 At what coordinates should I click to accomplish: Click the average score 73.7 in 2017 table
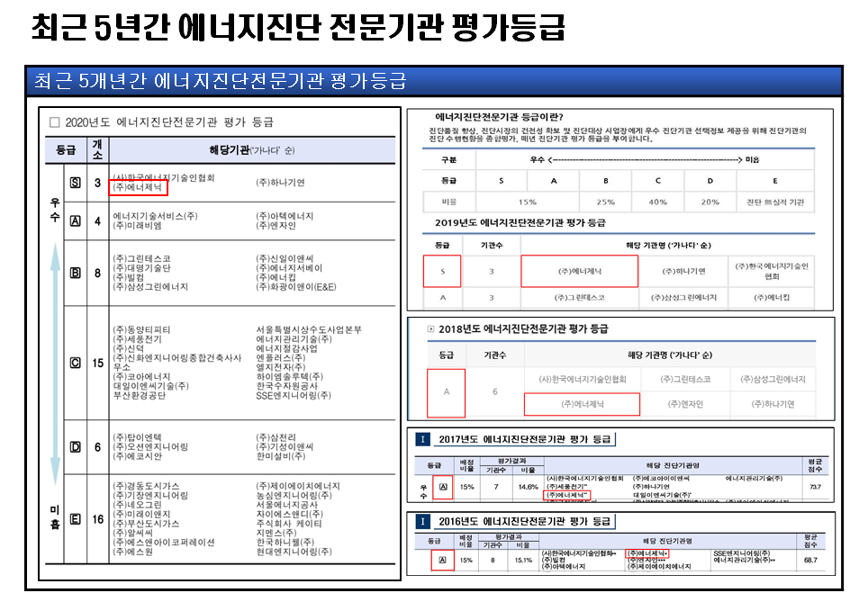tap(815, 487)
